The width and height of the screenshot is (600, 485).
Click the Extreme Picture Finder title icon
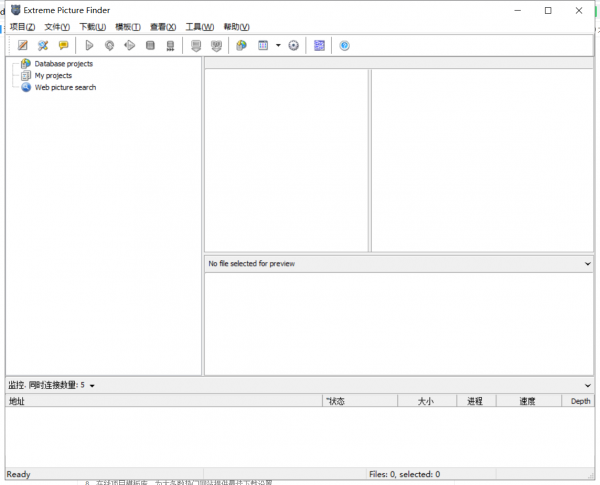click(x=16, y=10)
